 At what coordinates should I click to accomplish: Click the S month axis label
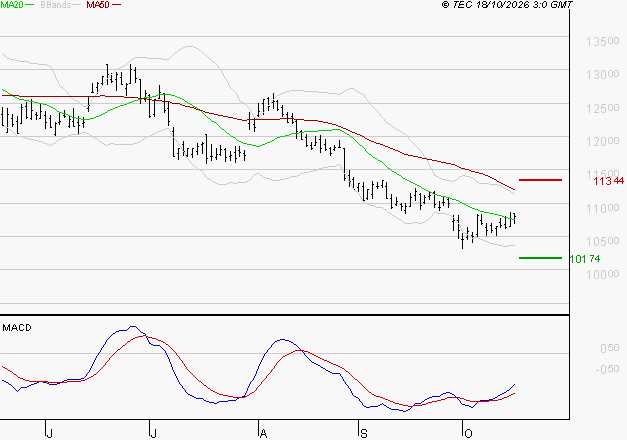363,434
